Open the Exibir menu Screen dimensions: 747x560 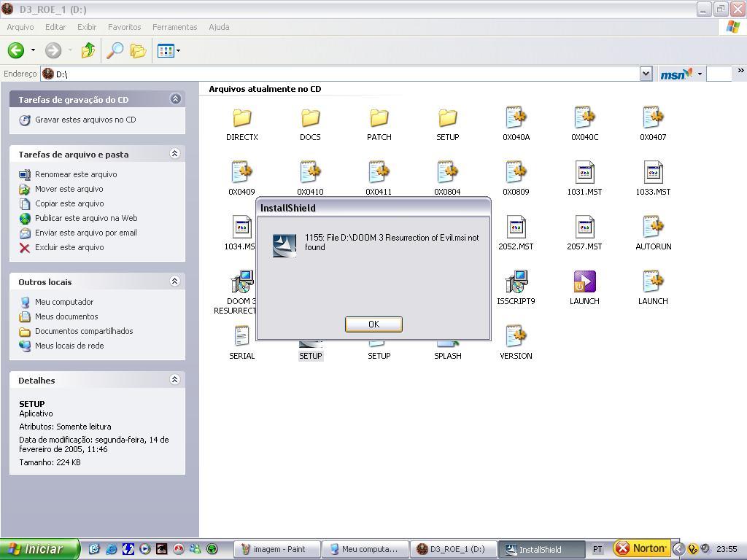pos(87,27)
